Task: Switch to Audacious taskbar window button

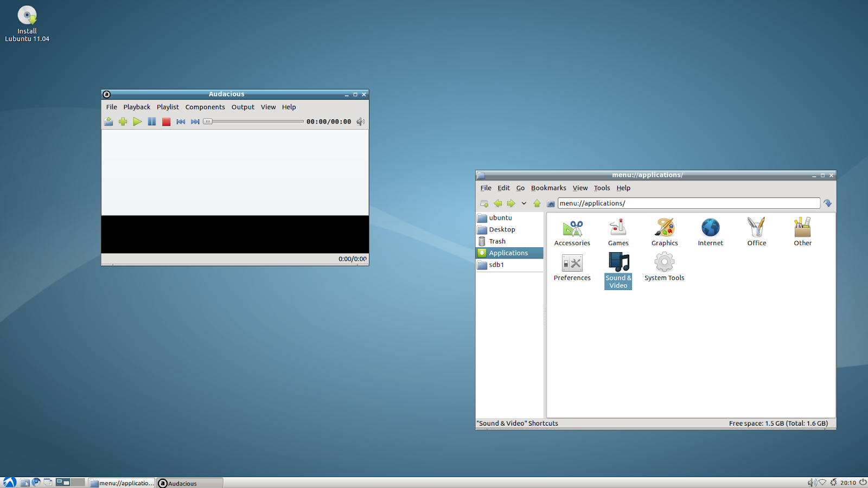Action: 190,483
